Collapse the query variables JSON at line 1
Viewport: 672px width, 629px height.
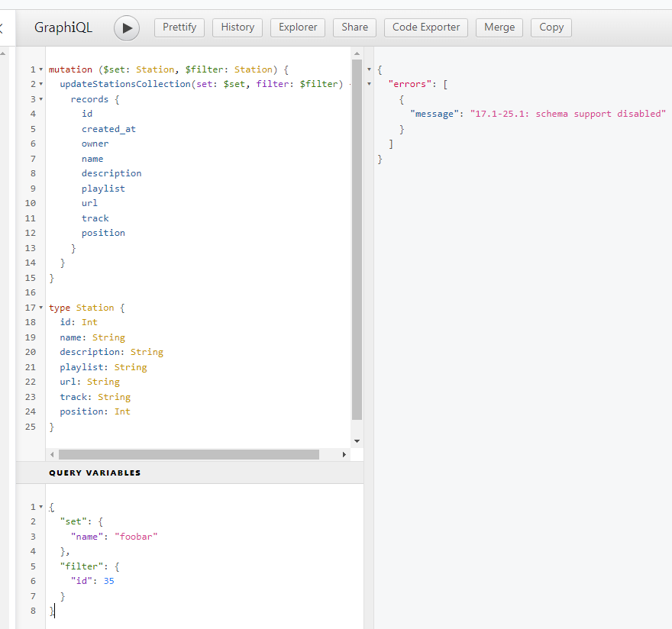[x=40, y=507]
